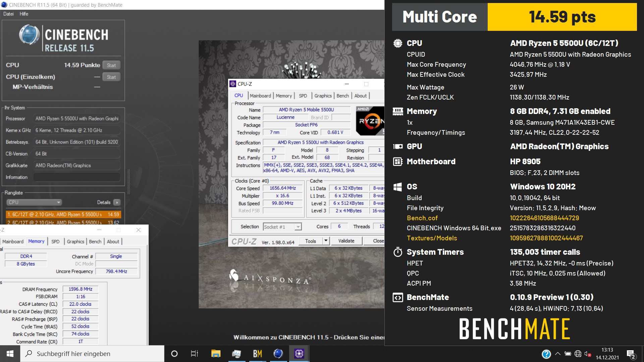644x362 pixels.
Task: Open the Hilfe menu in Cinebench
Action: (x=24, y=14)
